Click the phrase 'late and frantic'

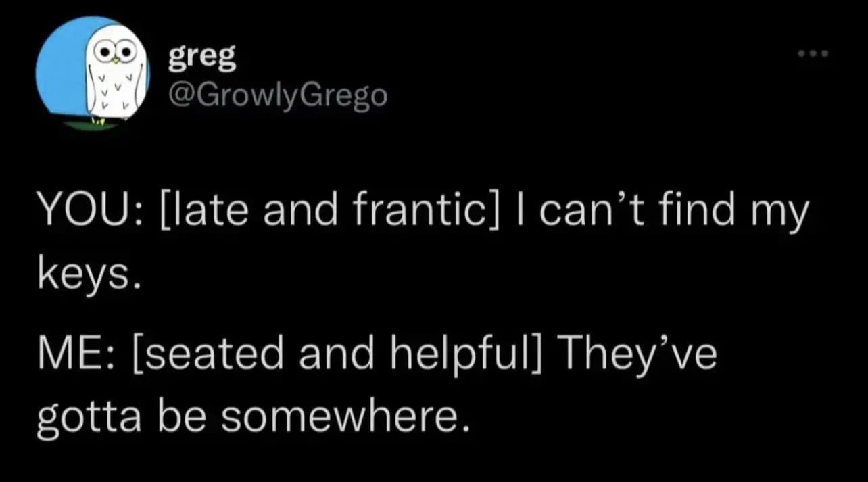pos(328,210)
